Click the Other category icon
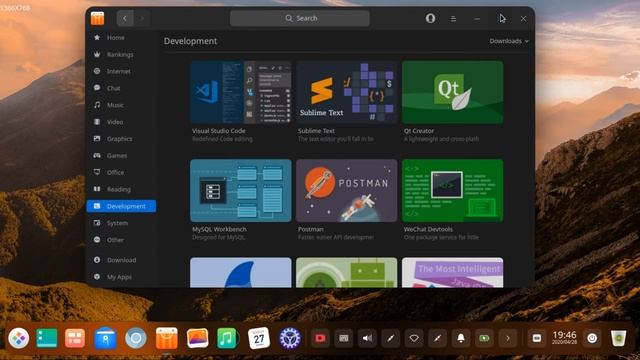The image size is (640, 360). click(x=97, y=240)
